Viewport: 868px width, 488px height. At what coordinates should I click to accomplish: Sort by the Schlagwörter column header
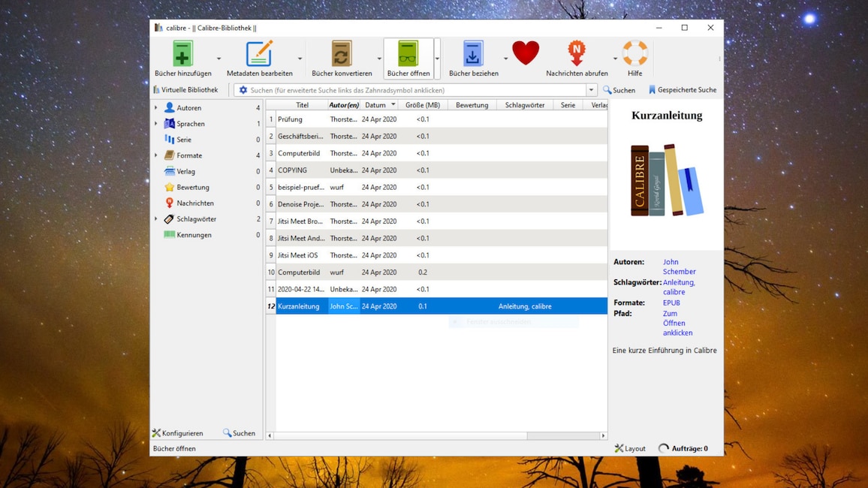525,105
